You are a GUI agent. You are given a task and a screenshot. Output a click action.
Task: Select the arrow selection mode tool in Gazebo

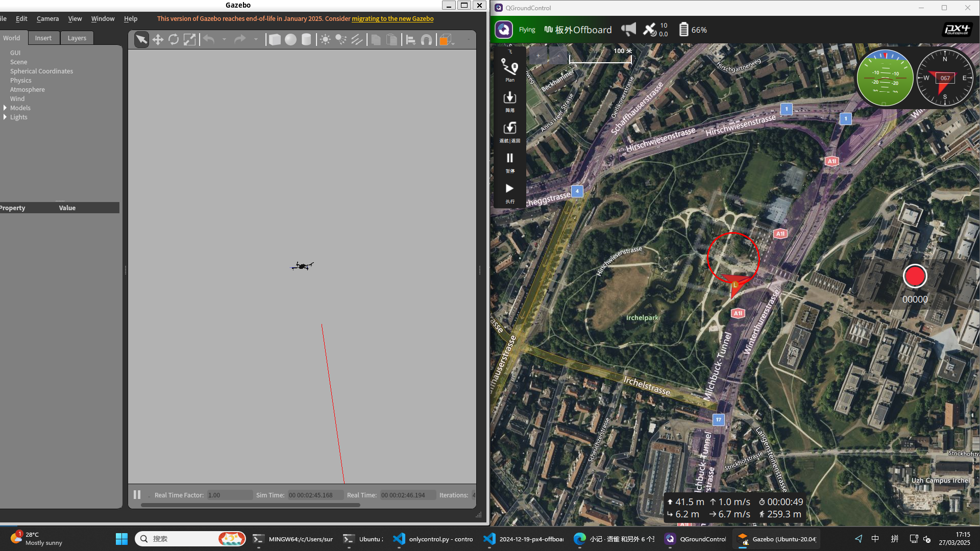[x=141, y=39]
